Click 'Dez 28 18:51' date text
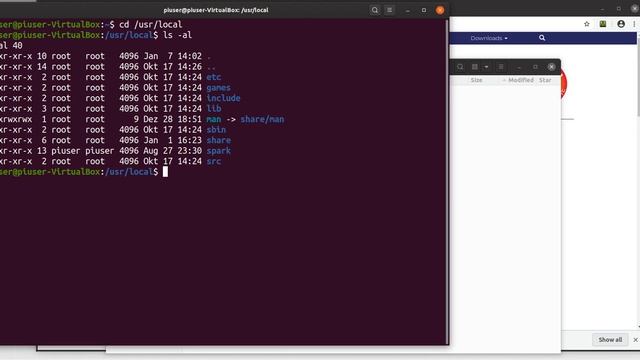 pos(172,119)
